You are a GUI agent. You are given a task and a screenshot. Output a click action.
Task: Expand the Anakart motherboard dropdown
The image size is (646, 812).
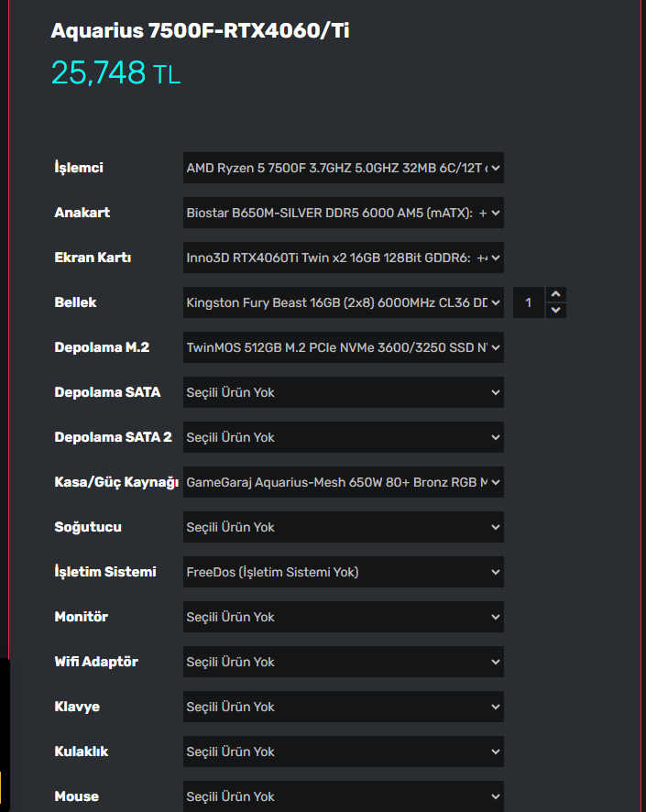344,213
